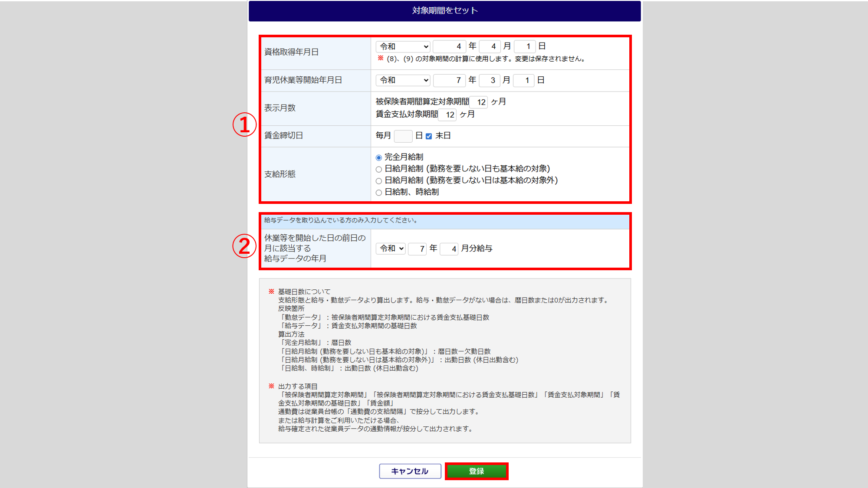Select 完全月給制 radio option
Image resolution: width=868 pixels, height=488 pixels.
tap(379, 157)
